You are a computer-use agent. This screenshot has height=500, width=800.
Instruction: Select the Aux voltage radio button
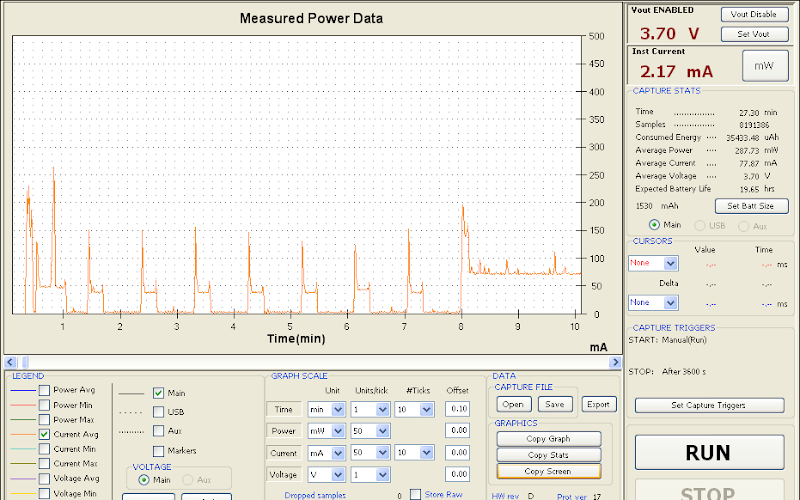point(187,480)
